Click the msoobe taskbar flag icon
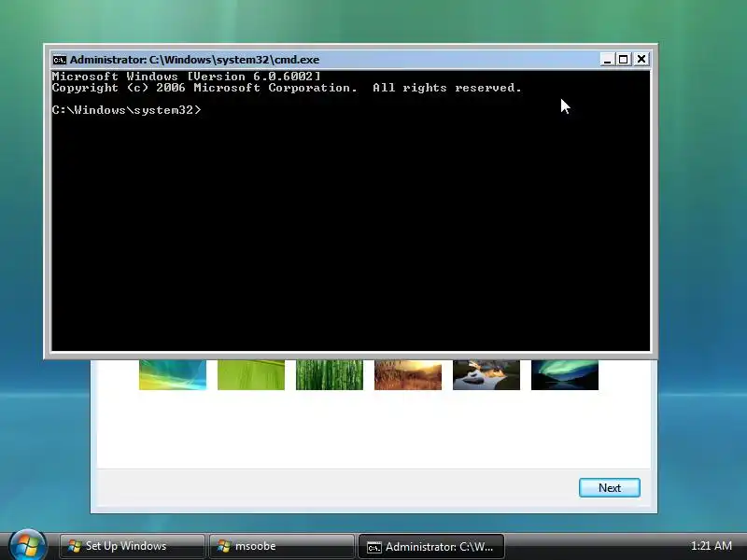The image size is (747, 560). 224,546
